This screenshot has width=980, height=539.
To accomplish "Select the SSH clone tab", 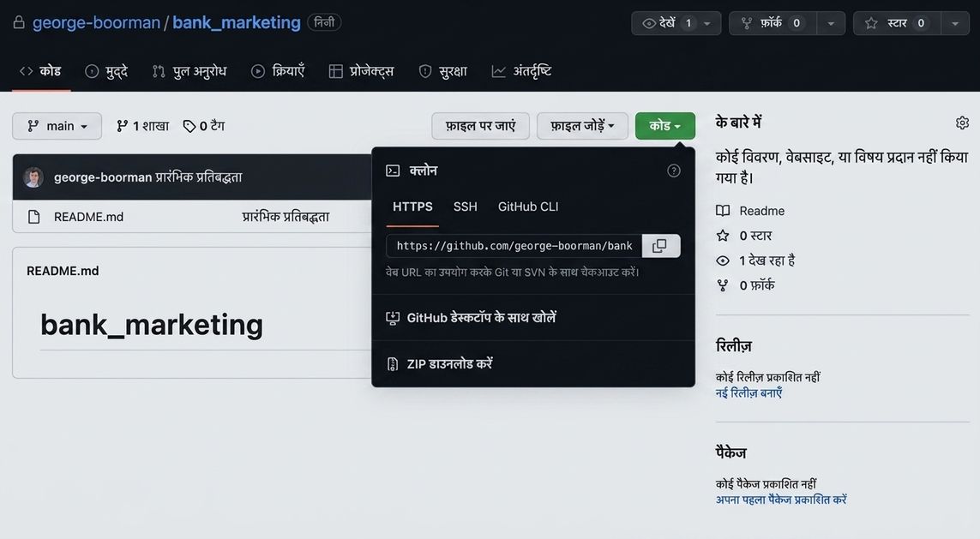I will (x=465, y=207).
